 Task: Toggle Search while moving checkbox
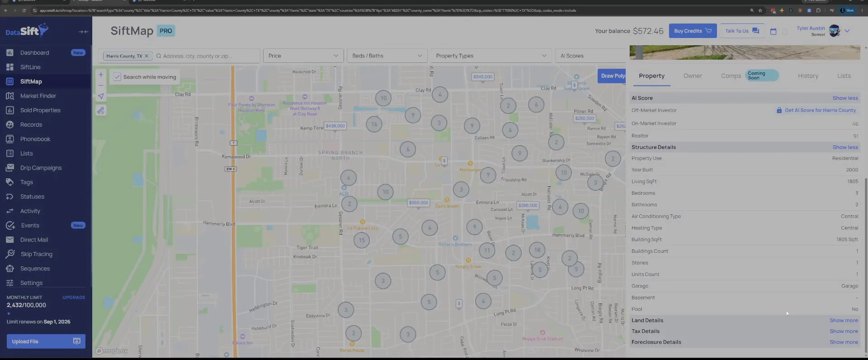117,77
